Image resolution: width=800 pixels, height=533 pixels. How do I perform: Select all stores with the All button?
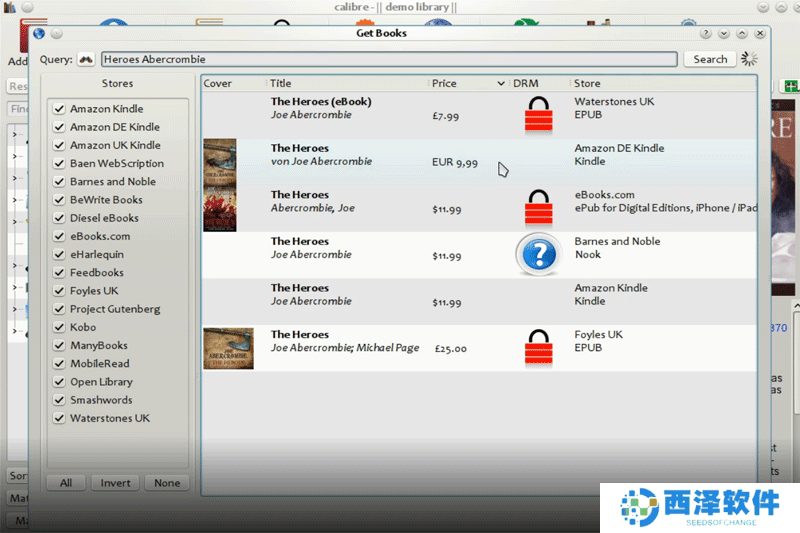point(66,483)
